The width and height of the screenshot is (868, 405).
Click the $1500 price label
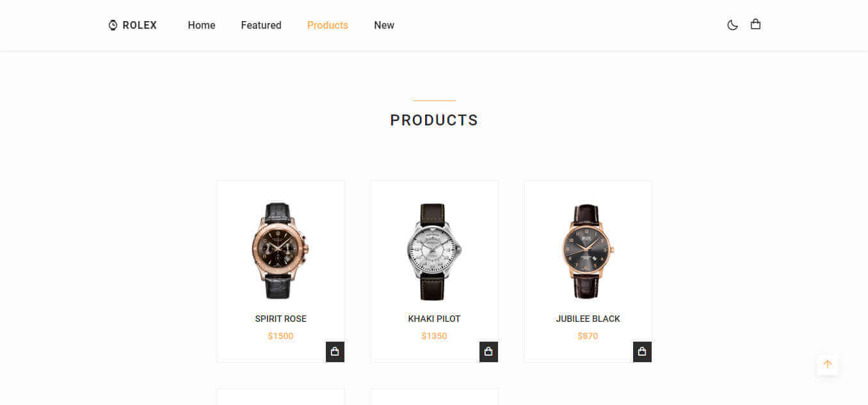click(x=280, y=336)
